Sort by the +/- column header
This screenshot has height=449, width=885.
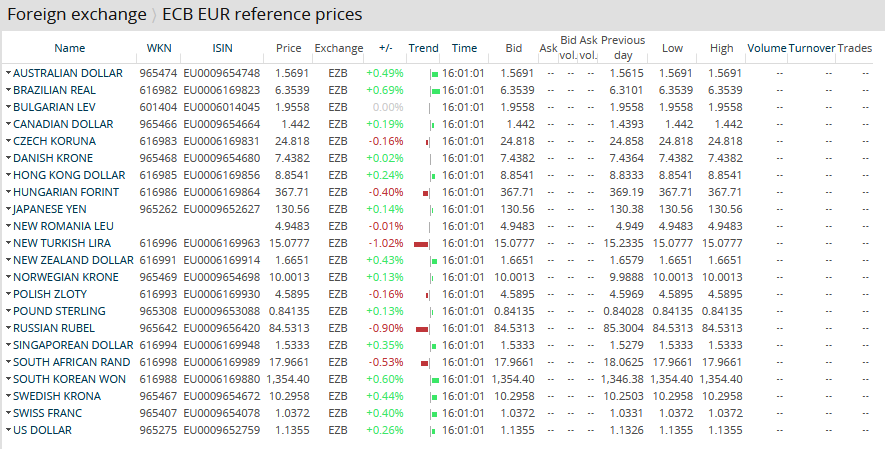click(385, 48)
